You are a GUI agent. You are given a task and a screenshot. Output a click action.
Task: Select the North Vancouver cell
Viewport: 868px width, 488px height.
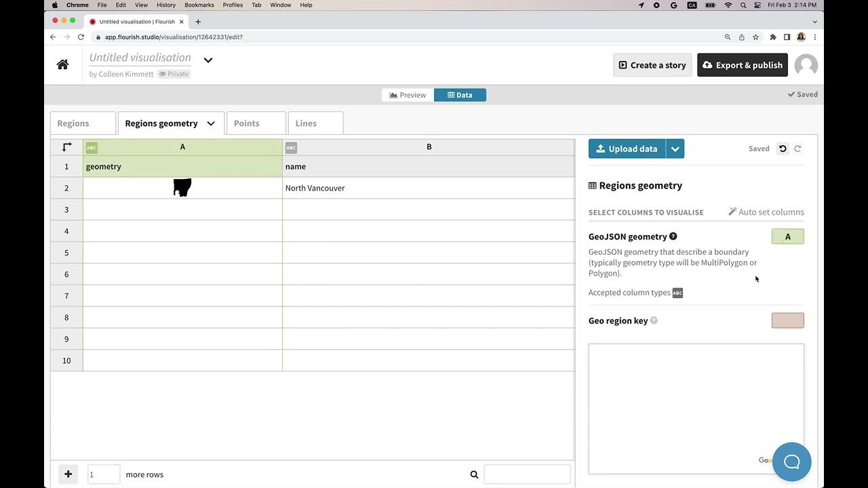429,188
